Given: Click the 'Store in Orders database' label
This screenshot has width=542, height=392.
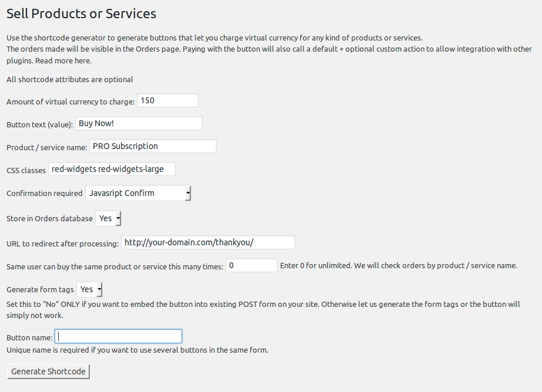Looking at the screenshot, I should click(x=50, y=219).
